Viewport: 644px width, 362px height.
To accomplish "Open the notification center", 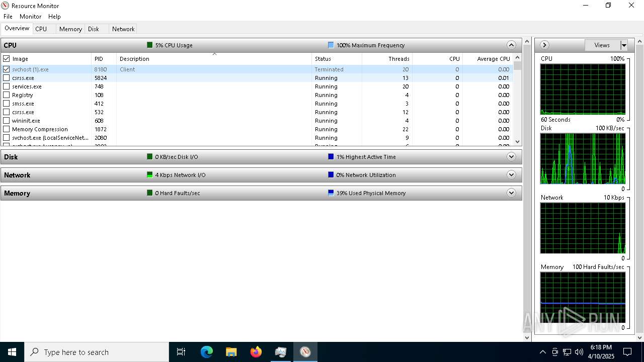I will coord(627,352).
